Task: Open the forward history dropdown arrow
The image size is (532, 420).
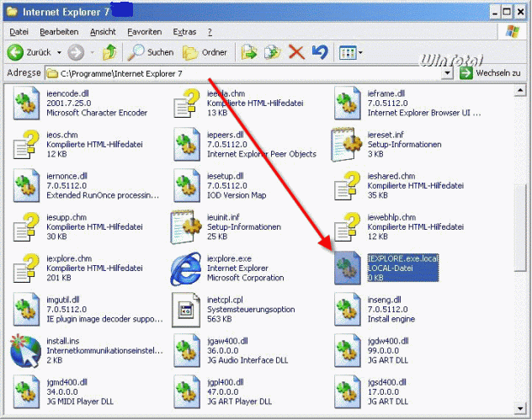Action: tap(93, 52)
